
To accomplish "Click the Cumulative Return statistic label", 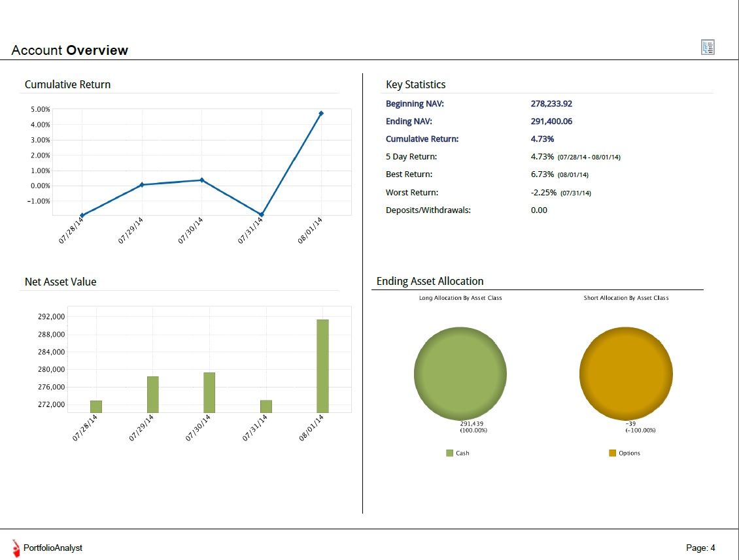I will click(422, 139).
